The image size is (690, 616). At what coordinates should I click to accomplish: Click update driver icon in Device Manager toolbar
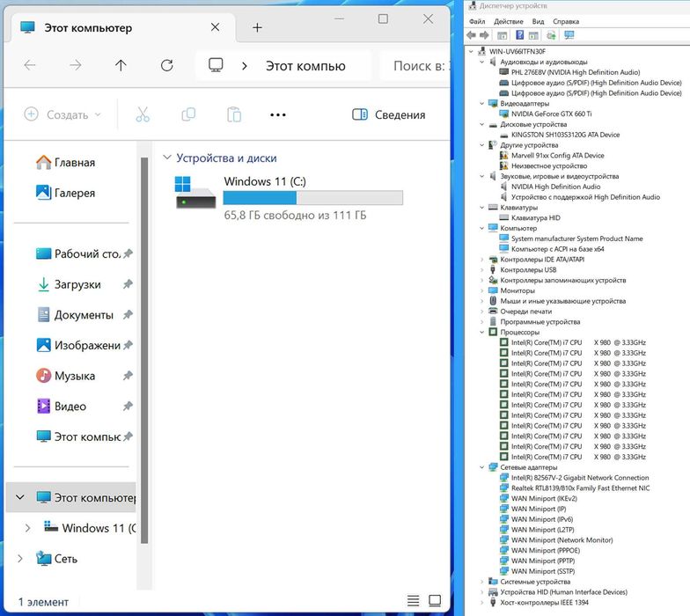click(551, 35)
